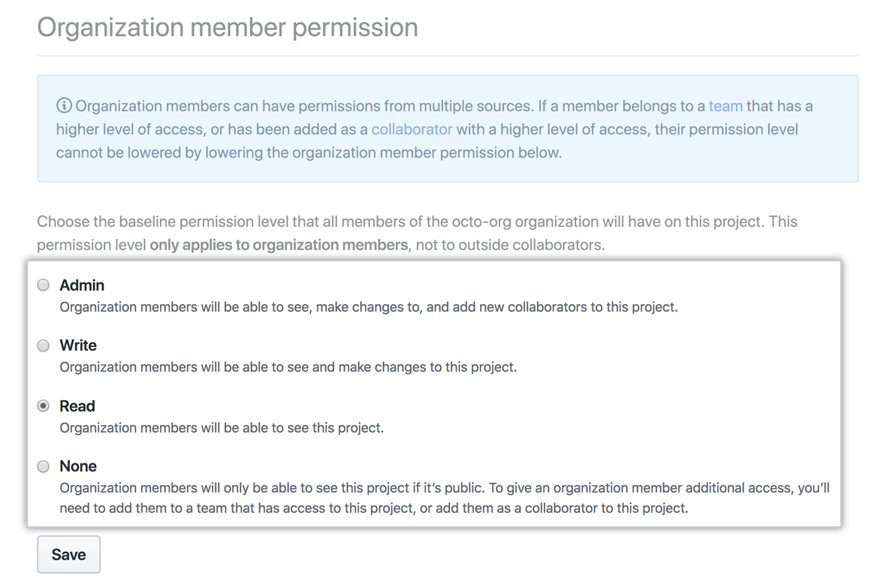Click the bold "Admin" option label
Image resolution: width=881 pixels, height=588 pixels.
(82, 285)
